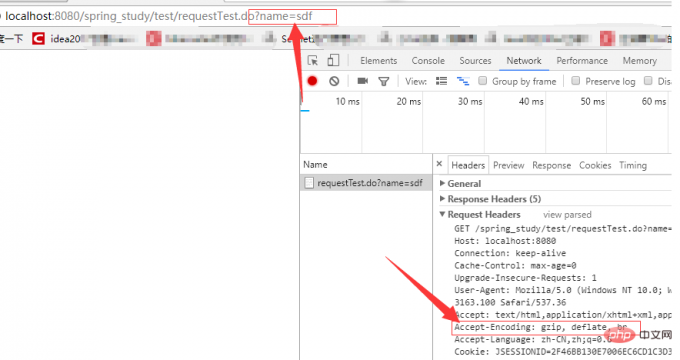This screenshot has height=360, width=680.
Task: Enable Group by frame checkbox
Action: [x=483, y=81]
